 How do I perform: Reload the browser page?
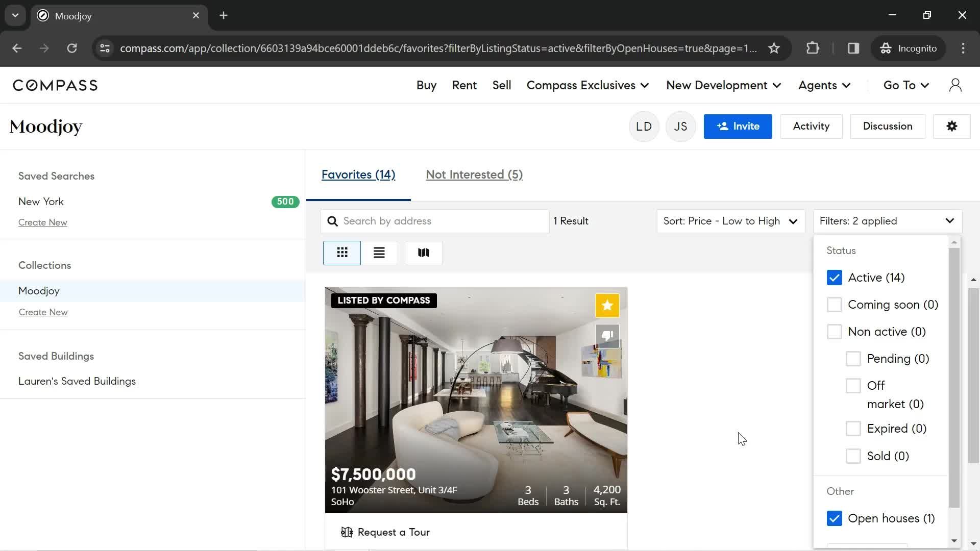[x=72, y=48]
